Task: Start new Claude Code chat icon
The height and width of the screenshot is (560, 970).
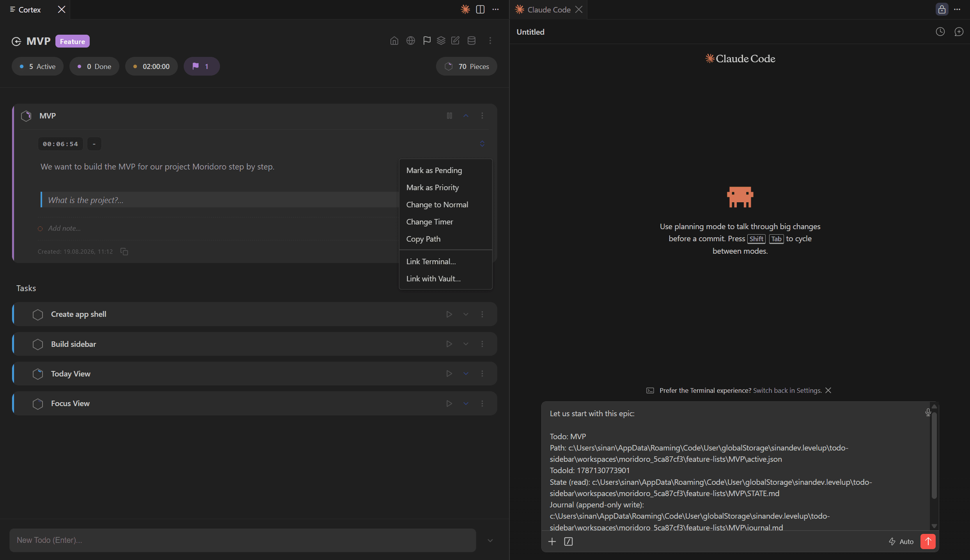Action: (959, 32)
